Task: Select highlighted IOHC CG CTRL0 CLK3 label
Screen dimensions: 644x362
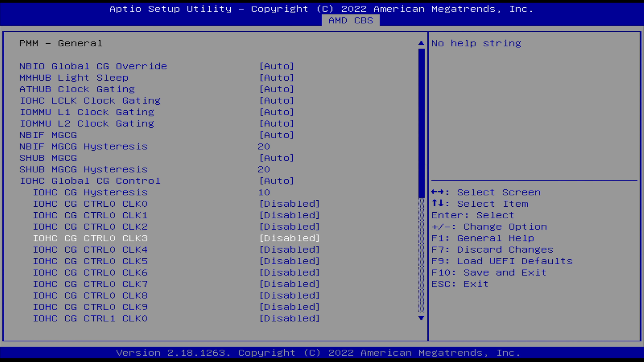Action: tap(90, 238)
